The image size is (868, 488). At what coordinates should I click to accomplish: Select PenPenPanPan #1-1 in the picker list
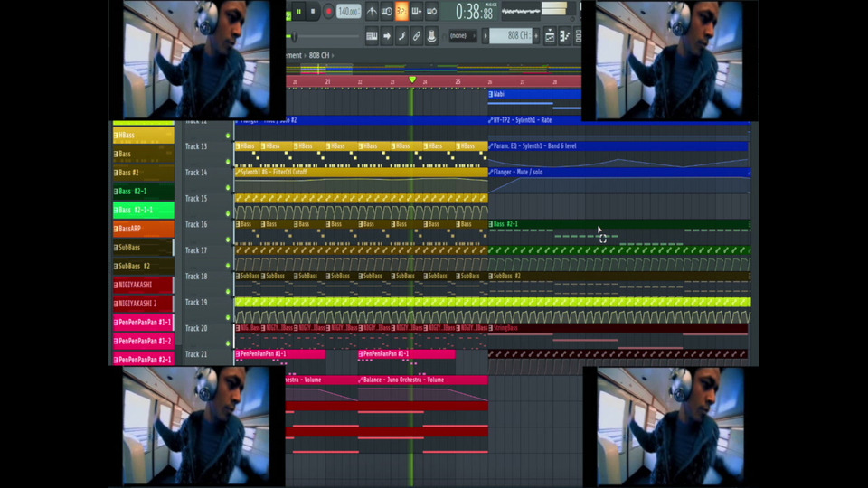point(144,322)
